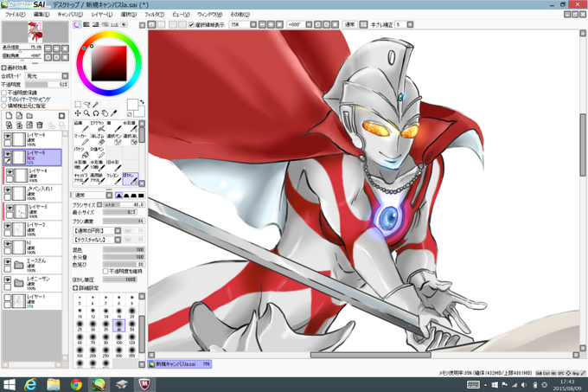Expand the advanced settings (詳細設定) section
The width and height of the screenshot is (588, 392).
click(x=75, y=287)
